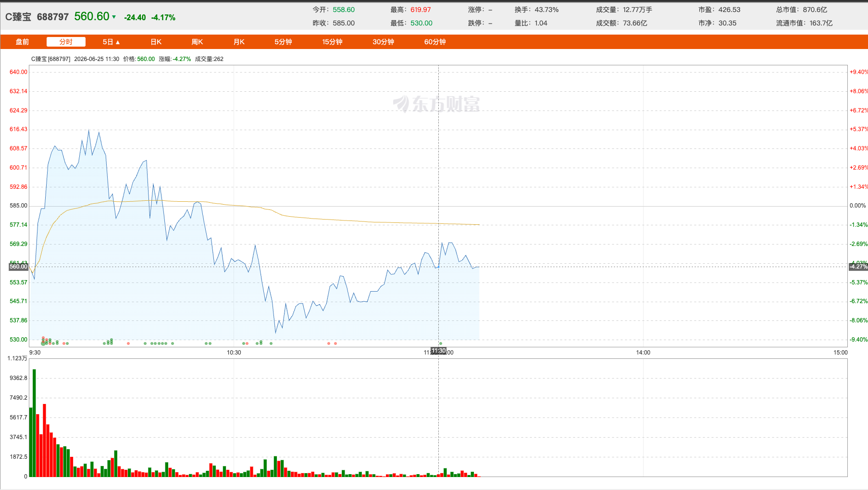Click the chart caption date 2026-06-25 11:30
868x490 pixels.
[x=97, y=59]
